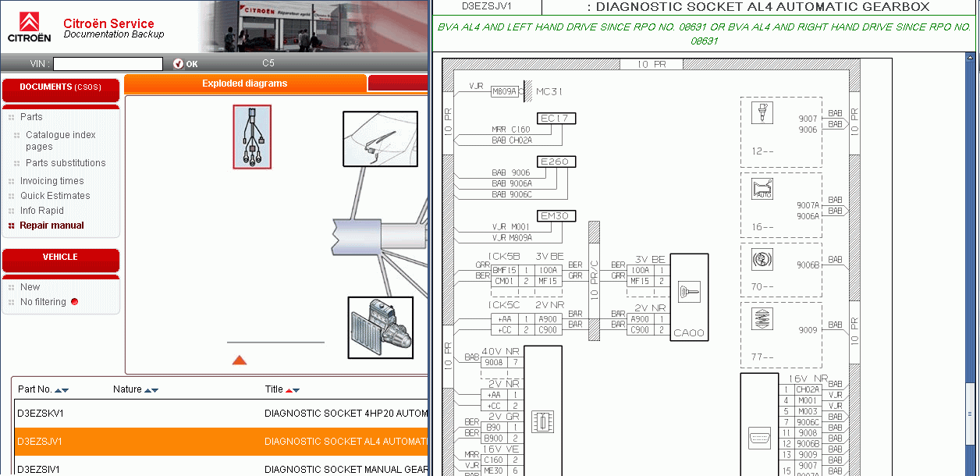Click the EM30 label in the wiring diagram
The image size is (980, 476).
point(557,215)
